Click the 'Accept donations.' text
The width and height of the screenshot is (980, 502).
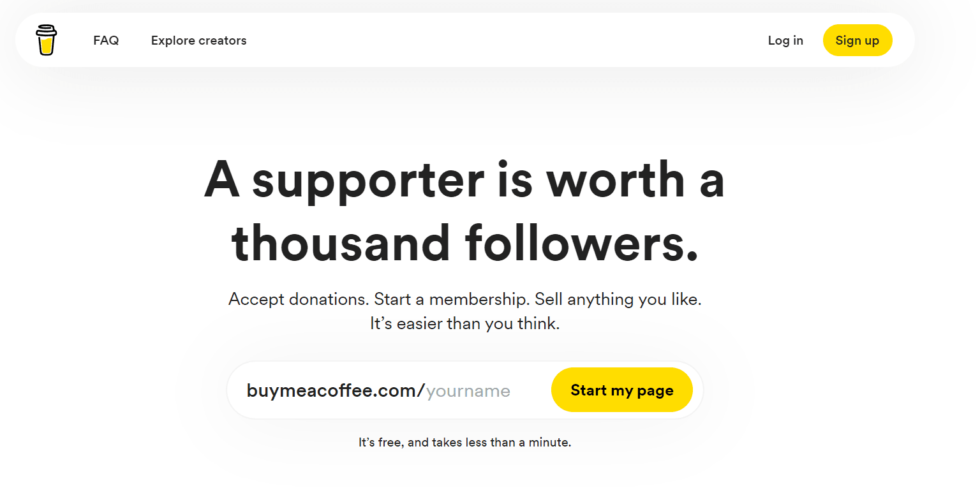(x=299, y=299)
